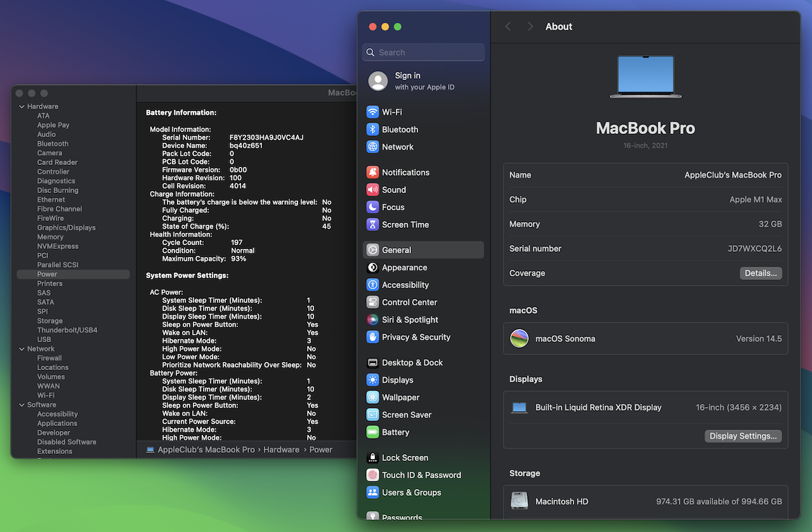The width and height of the screenshot is (812, 532).
Task: Select Developer in System Information sidebar
Action: 54,433
